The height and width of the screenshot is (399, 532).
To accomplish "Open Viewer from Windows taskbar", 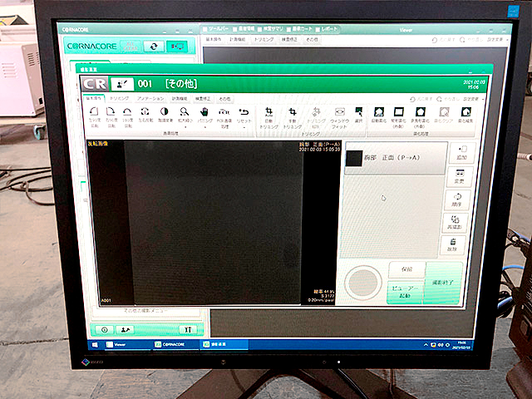I will [127, 344].
